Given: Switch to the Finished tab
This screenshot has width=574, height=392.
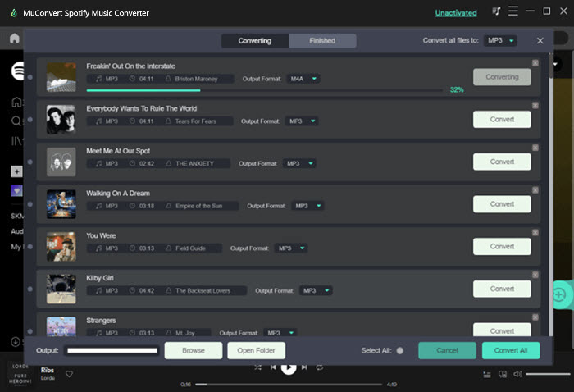Looking at the screenshot, I should [322, 41].
